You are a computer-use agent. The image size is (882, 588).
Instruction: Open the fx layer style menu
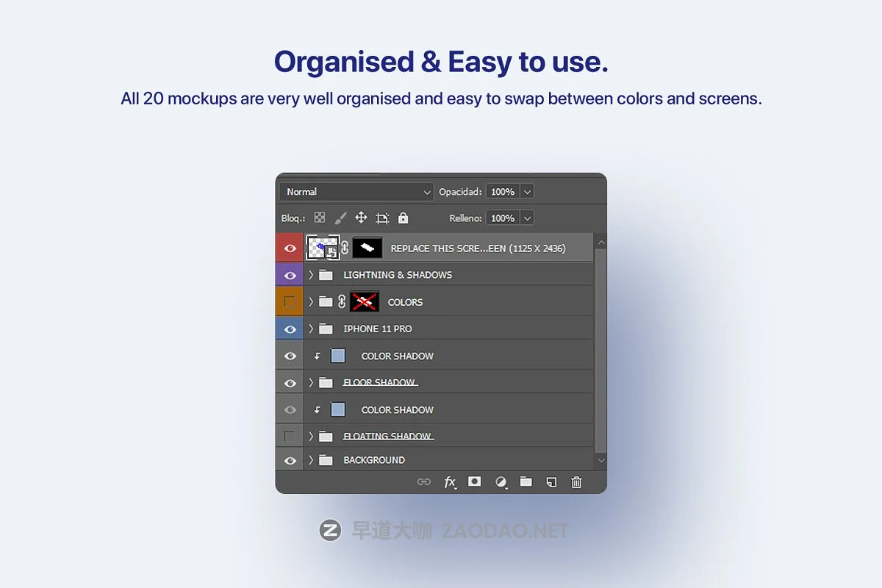coord(450,482)
